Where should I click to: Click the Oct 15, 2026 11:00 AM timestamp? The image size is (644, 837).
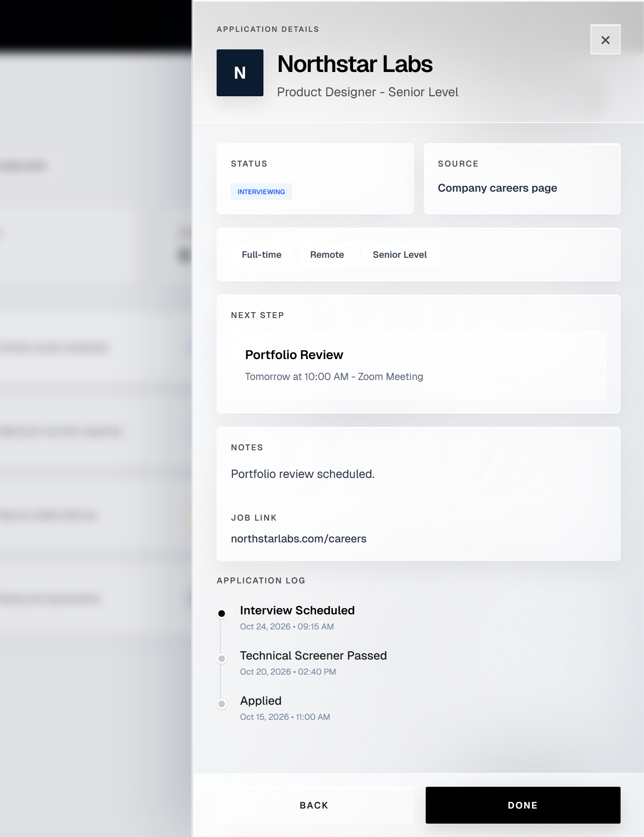point(285,717)
